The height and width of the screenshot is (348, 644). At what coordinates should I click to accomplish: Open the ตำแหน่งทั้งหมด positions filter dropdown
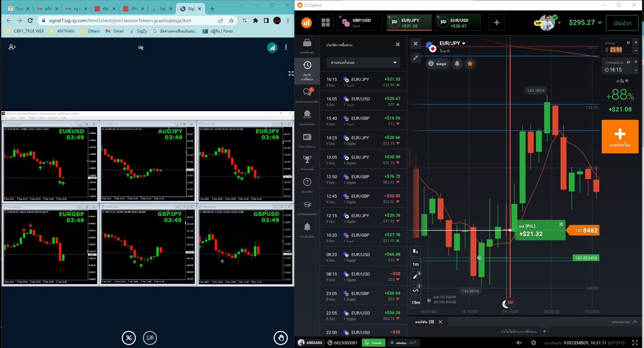click(x=363, y=62)
